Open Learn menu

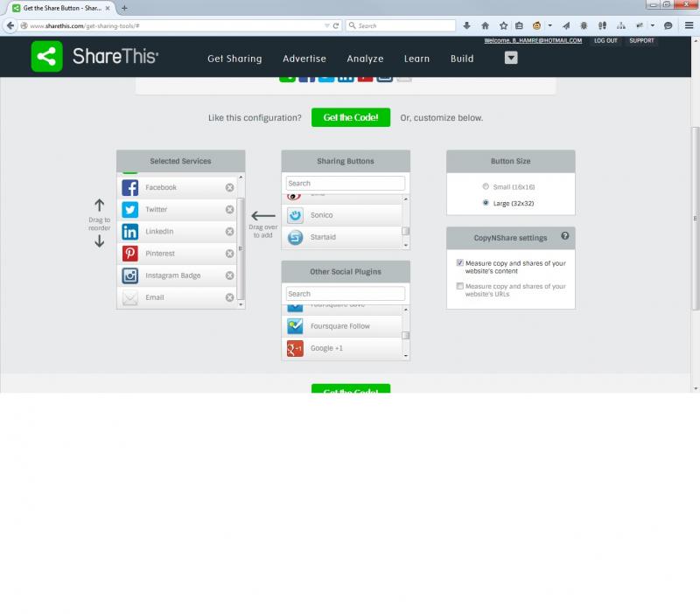point(416,59)
